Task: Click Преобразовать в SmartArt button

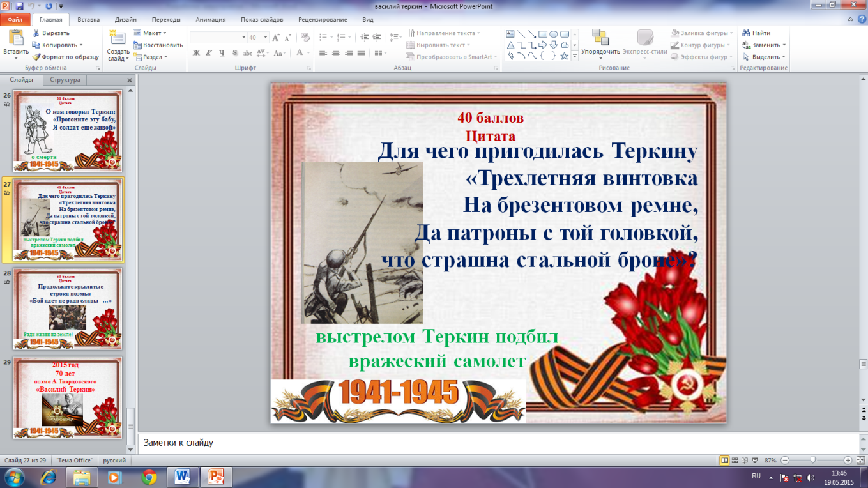Action: coord(452,57)
